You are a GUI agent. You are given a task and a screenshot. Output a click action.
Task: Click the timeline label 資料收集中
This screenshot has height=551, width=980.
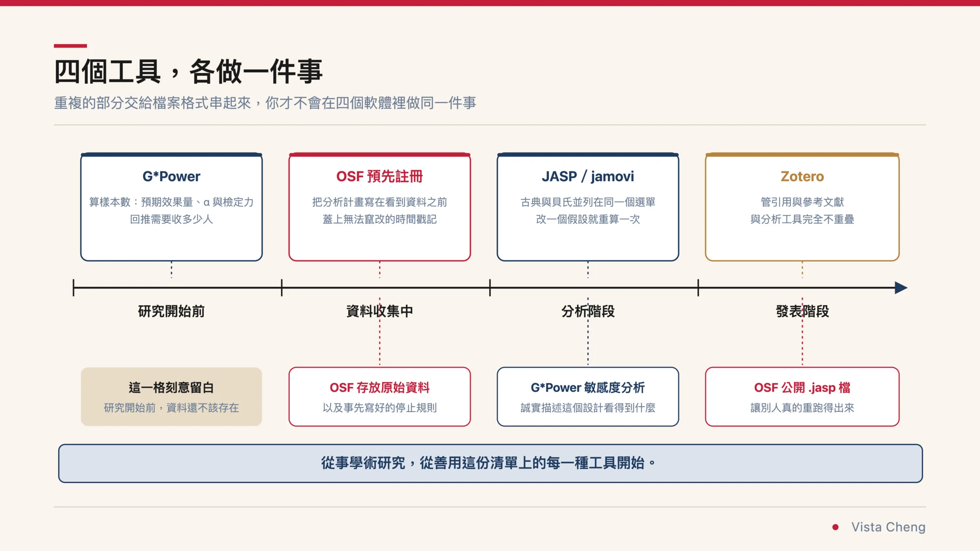point(379,311)
